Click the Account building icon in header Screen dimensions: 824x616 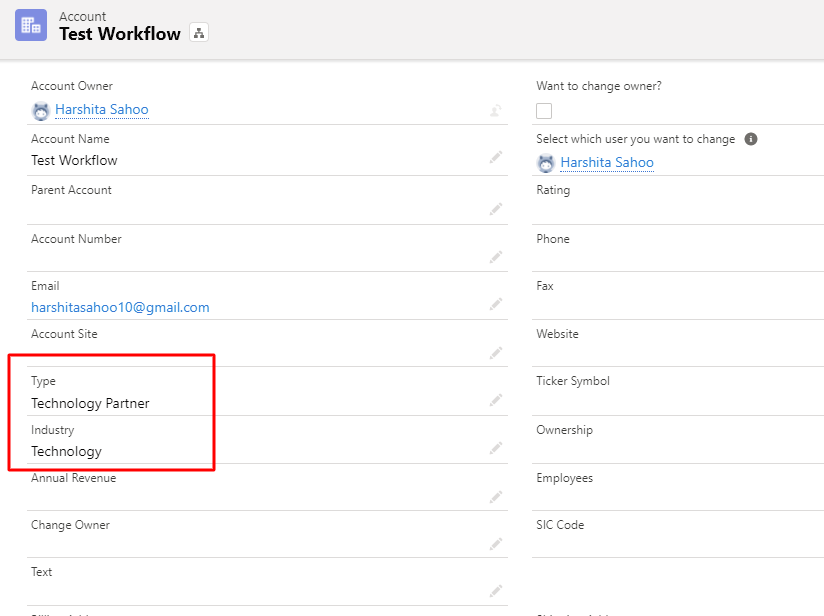click(30, 25)
